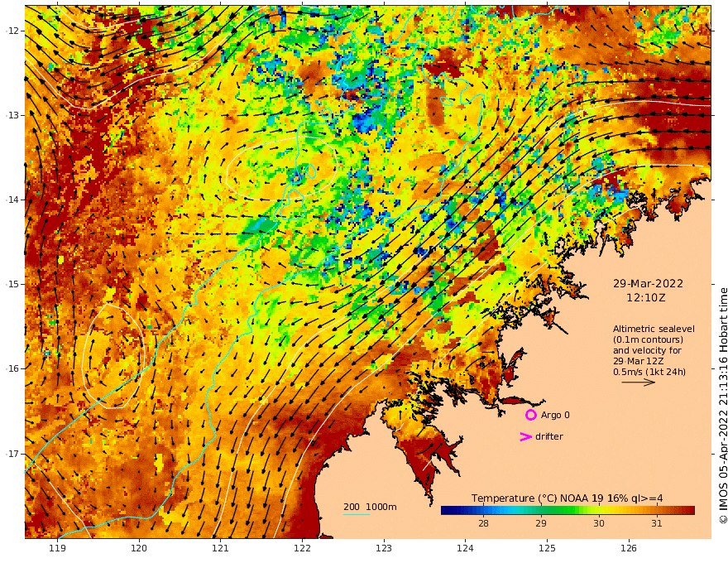The width and height of the screenshot is (728, 563).
Task: Click the latitude axis label -13
Action: point(12,115)
